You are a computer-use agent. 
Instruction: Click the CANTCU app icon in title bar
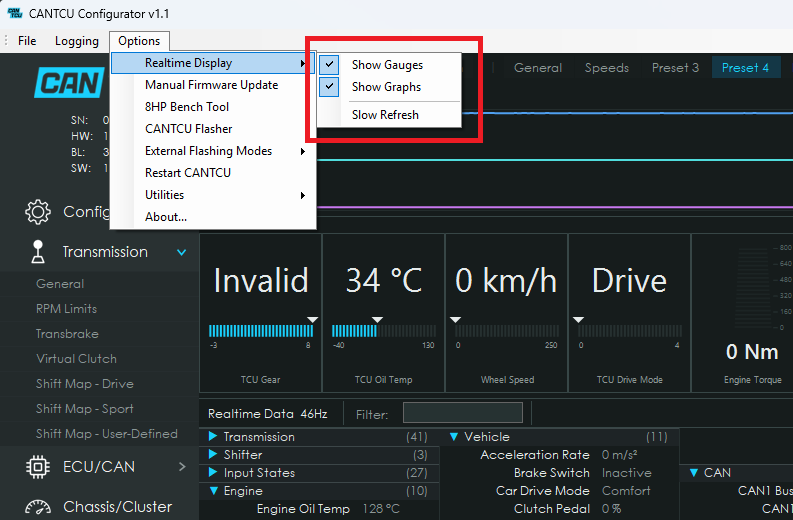click(x=15, y=13)
